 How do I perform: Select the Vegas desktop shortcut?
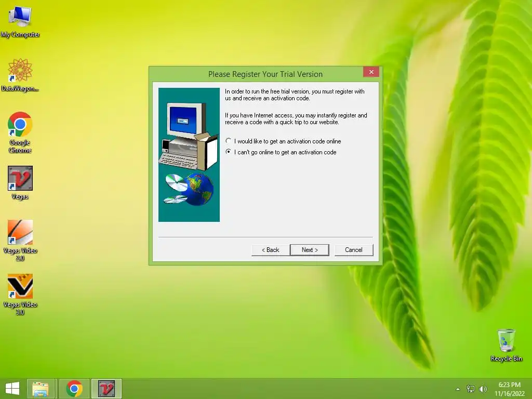20,183
